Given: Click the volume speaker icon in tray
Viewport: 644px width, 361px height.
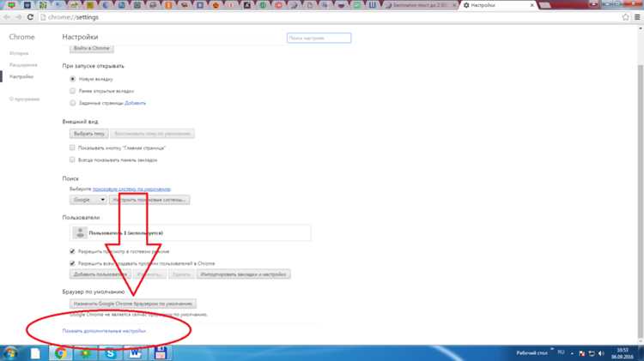Looking at the screenshot, I should (601, 353).
